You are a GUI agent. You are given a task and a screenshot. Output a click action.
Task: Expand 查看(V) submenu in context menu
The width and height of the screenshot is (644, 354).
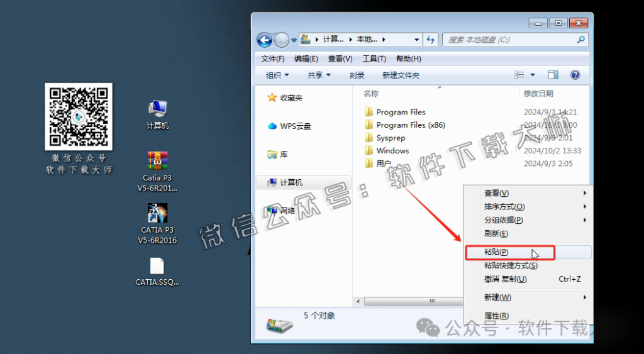pos(528,193)
